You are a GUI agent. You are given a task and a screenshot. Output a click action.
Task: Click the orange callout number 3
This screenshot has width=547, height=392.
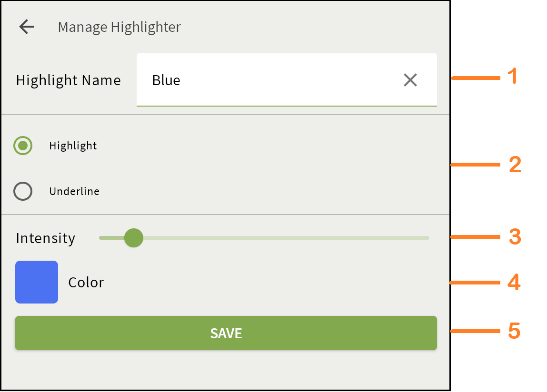(515, 237)
